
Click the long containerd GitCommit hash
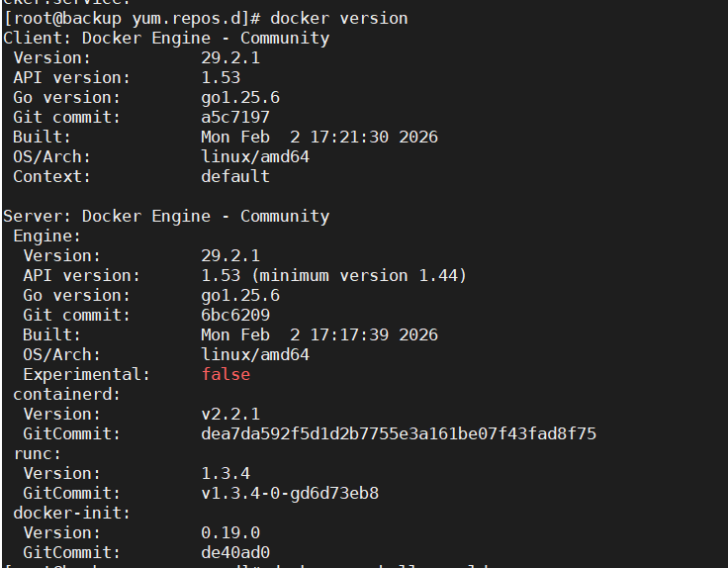399,433
